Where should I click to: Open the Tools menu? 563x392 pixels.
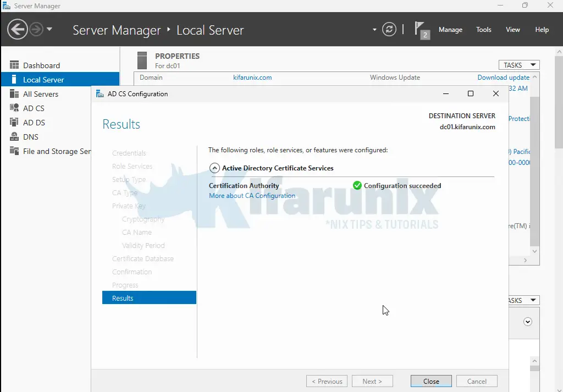pos(483,30)
